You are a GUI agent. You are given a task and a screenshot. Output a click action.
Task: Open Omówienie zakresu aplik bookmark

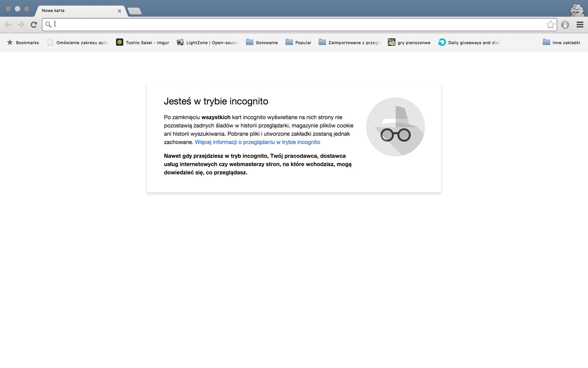coord(78,42)
